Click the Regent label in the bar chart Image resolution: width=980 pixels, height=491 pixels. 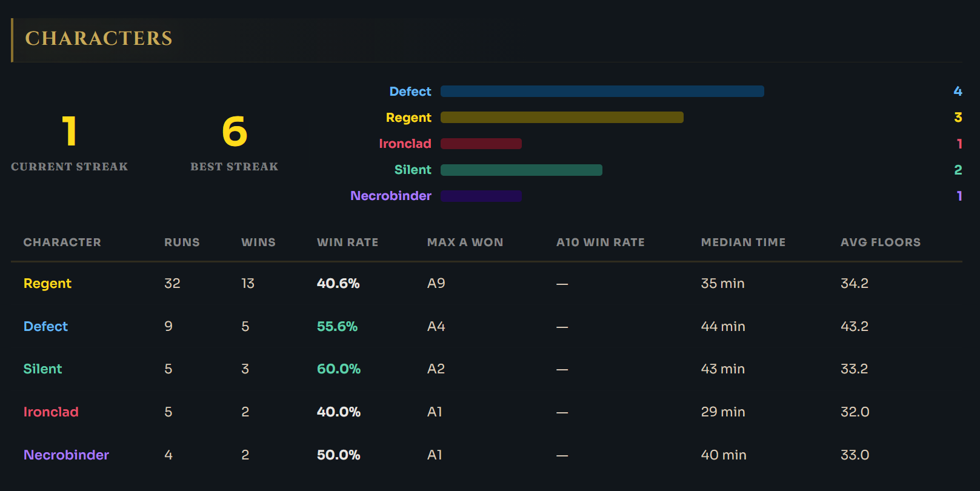tap(408, 118)
